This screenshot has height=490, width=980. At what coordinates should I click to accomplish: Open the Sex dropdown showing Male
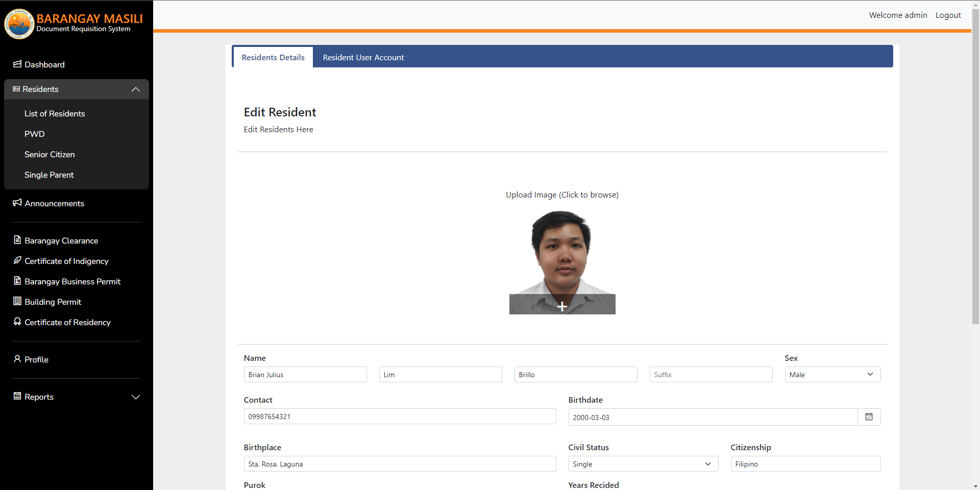[x=832, y=375]
